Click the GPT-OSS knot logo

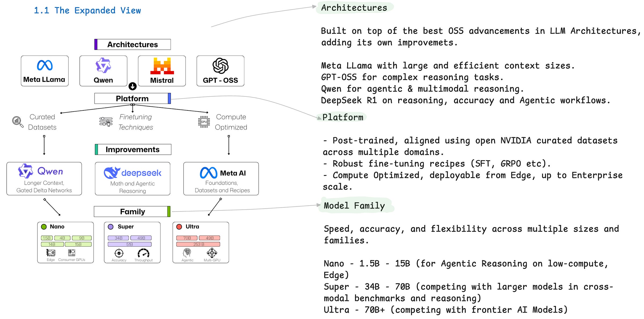(x=220, y=66)
